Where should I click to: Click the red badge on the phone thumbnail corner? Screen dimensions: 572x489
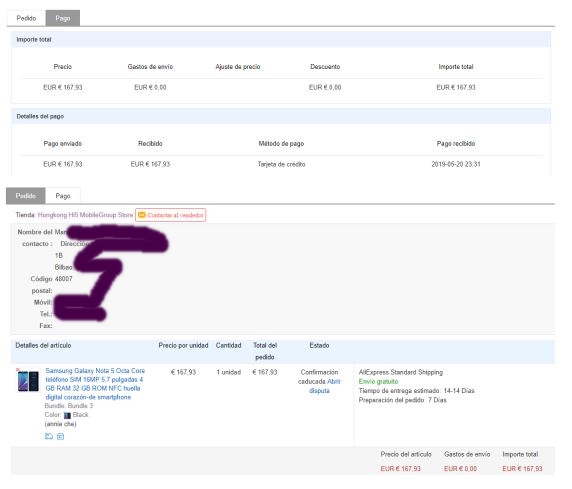point(17,370)
